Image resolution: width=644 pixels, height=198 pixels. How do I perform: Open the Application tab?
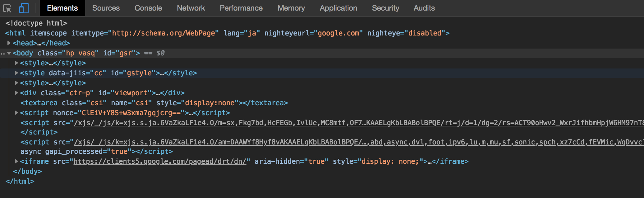tap(338, 8)
